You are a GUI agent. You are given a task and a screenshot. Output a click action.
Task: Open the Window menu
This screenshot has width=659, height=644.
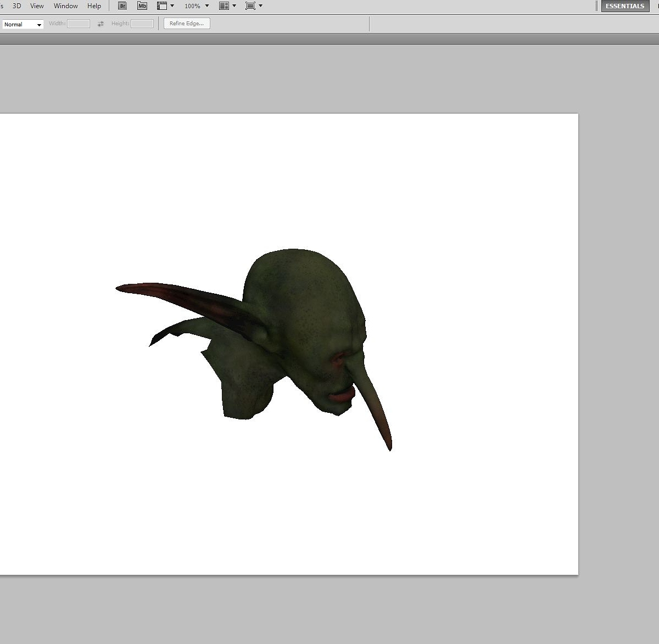coord(66,6)
